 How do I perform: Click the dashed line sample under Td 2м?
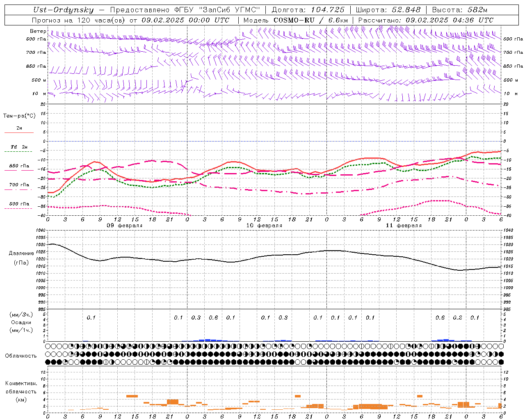coord(18,152)
